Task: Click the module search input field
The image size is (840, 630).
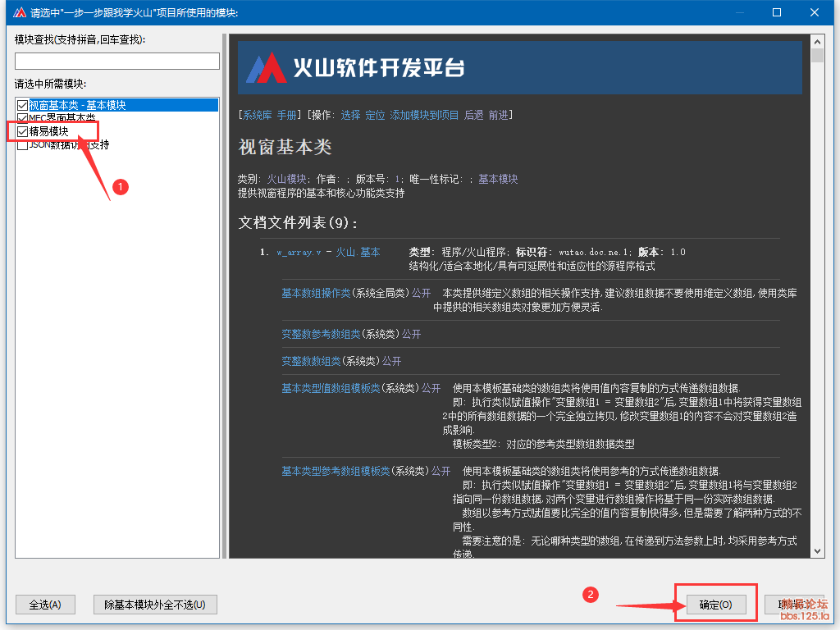Action: coord(116,61)
